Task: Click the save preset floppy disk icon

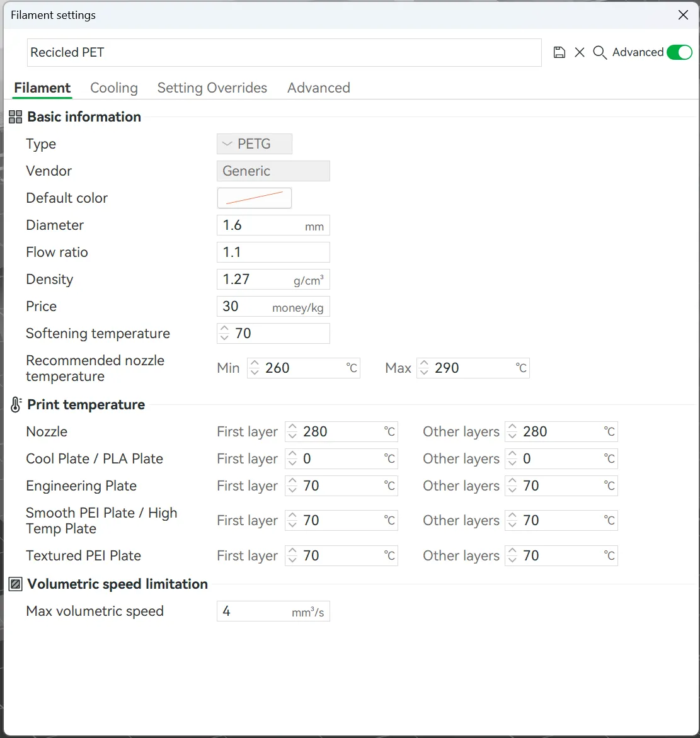Action: (x=559, y=52)
